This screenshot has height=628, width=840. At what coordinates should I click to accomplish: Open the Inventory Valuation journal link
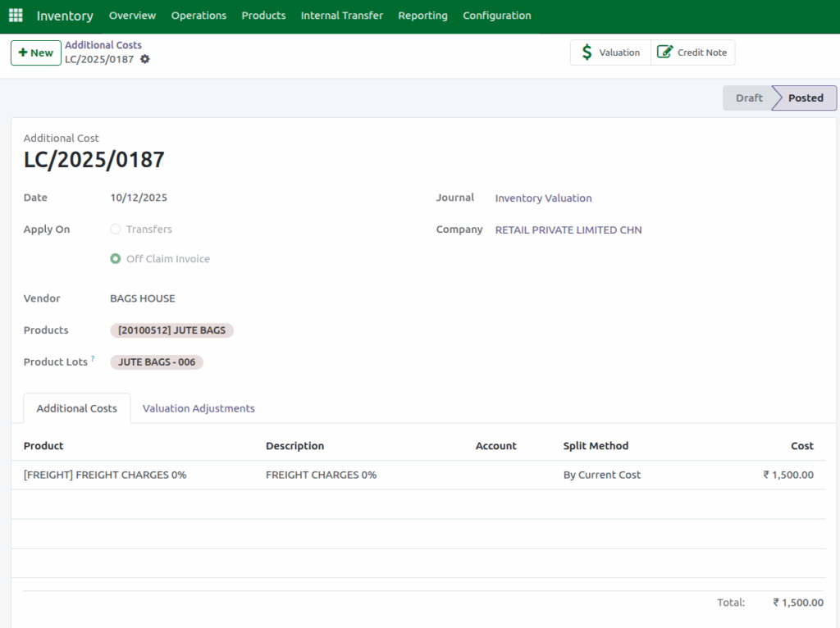point(543,198)
